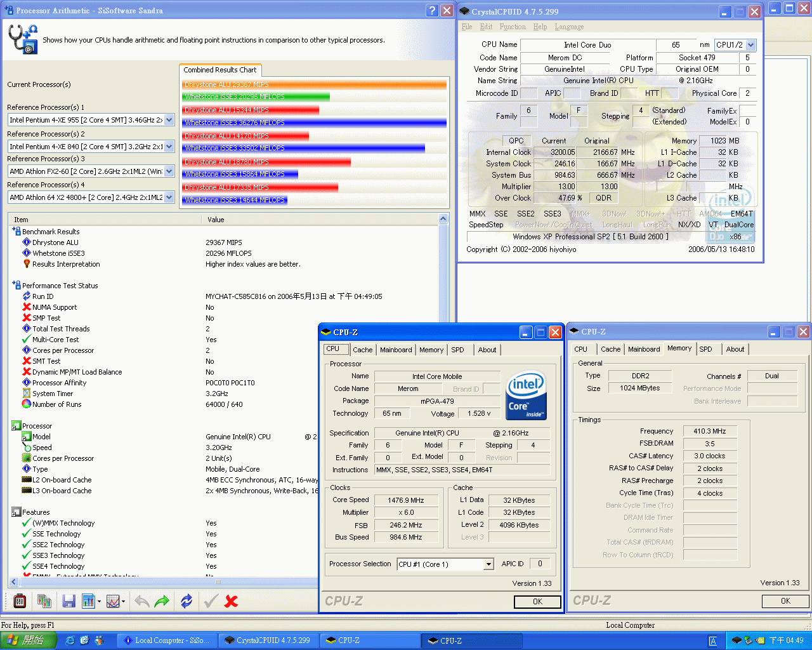Open the Sandra options mixer icon
Image resolution: width=812 pixels, height=650 pixels.
(x=20, y=600)
